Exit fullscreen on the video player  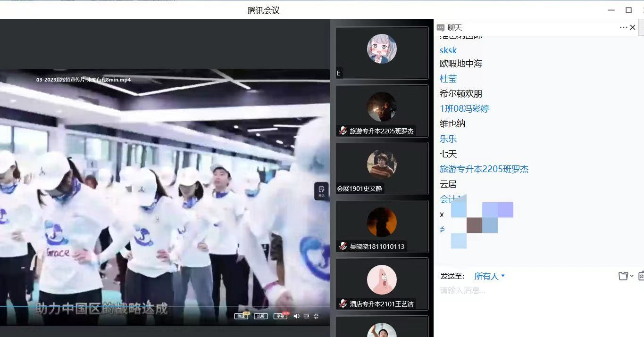click(316, 316)
